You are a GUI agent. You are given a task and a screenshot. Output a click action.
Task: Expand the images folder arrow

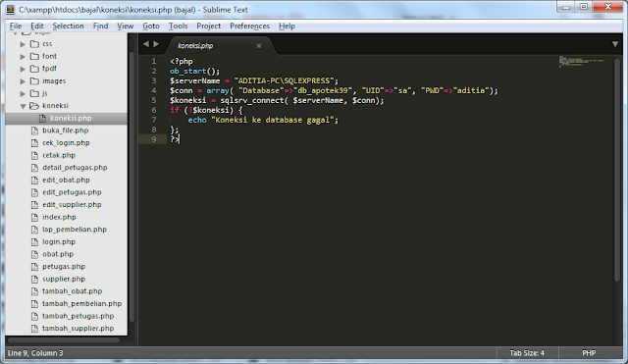point(23,81)
